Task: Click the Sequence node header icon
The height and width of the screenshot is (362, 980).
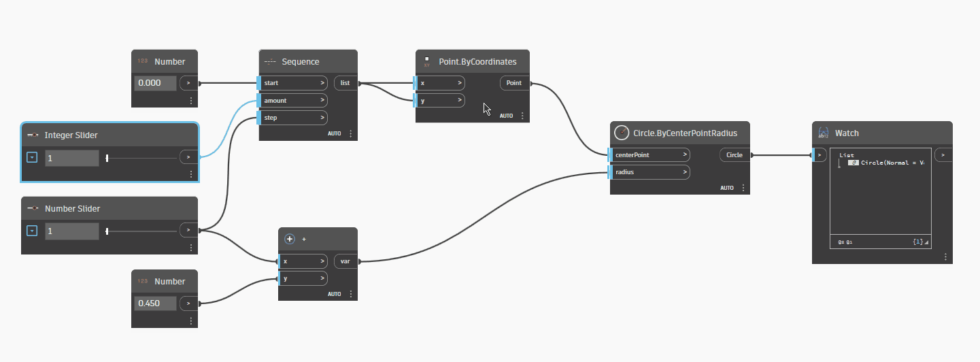Action: (x=270, y=62)
